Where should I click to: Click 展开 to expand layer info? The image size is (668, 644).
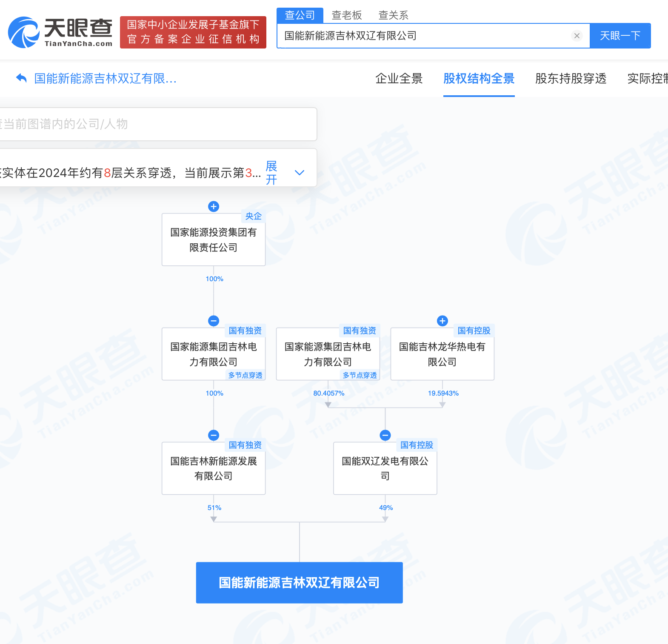tap(271, 173)
